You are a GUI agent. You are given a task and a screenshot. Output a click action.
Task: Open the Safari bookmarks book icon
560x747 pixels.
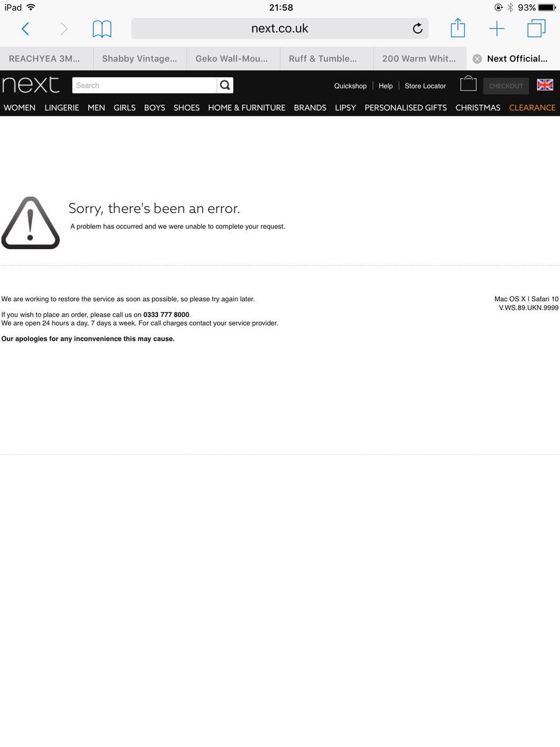[x=102, y=29]
